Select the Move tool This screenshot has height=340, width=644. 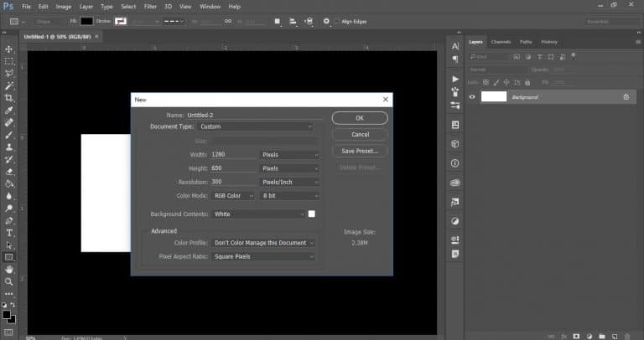click(x=9, y=49)
